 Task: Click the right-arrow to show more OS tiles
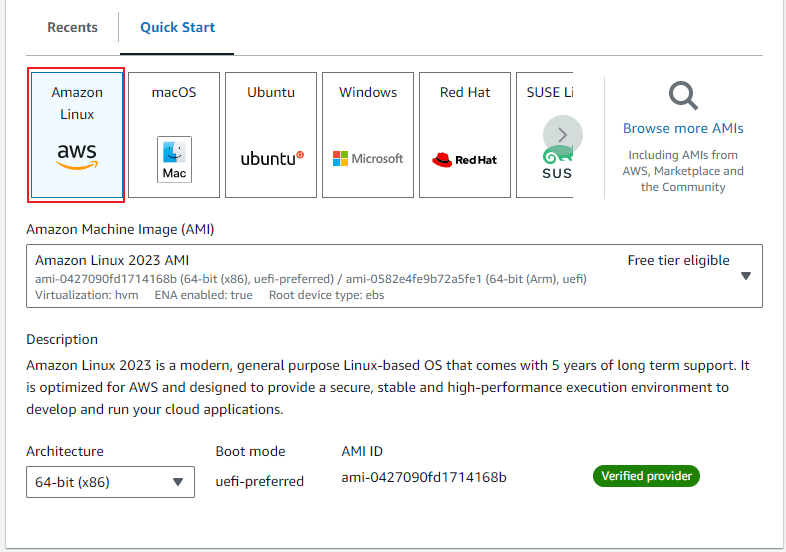click(562, 135)
